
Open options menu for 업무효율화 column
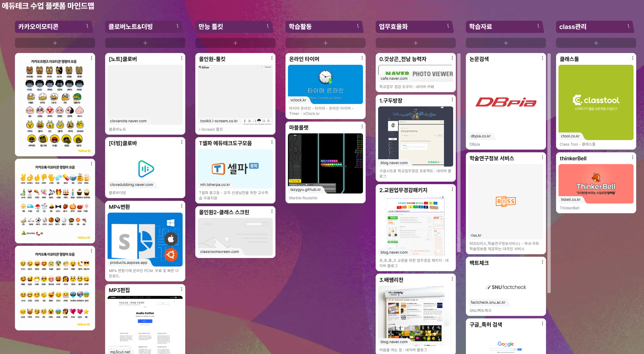[448, 26]
